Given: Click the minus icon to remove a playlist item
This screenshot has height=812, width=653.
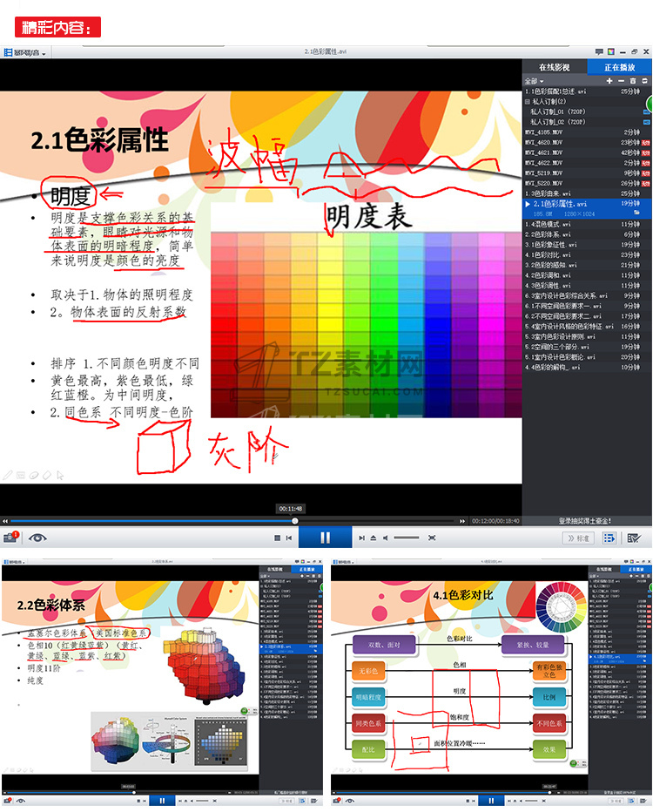Looking at the screenshot, I should point(621,81).
